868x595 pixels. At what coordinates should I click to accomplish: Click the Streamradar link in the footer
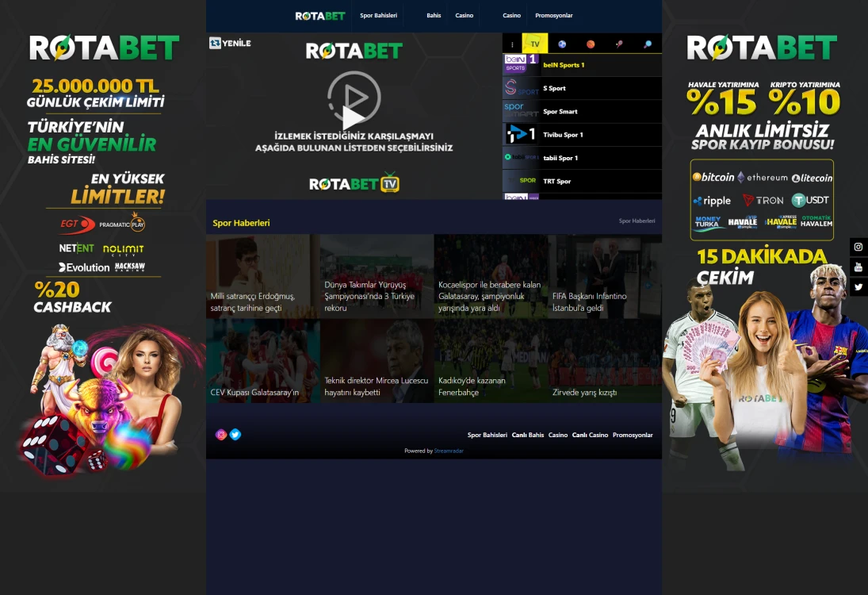tap(449, 451)
